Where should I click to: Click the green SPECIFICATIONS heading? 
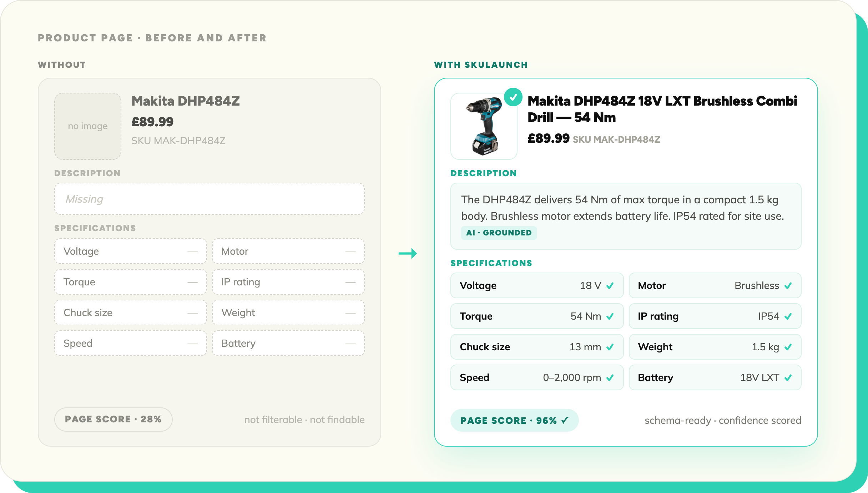(491, 263)
